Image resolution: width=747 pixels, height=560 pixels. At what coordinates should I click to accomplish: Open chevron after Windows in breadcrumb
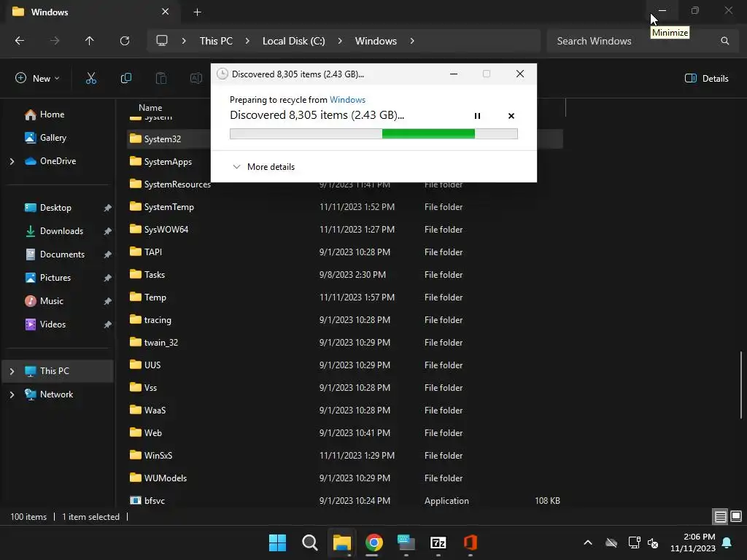(412, 41)
